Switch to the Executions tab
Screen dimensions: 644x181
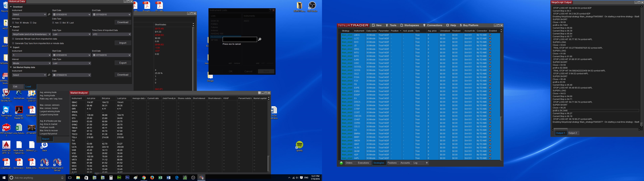363,163
